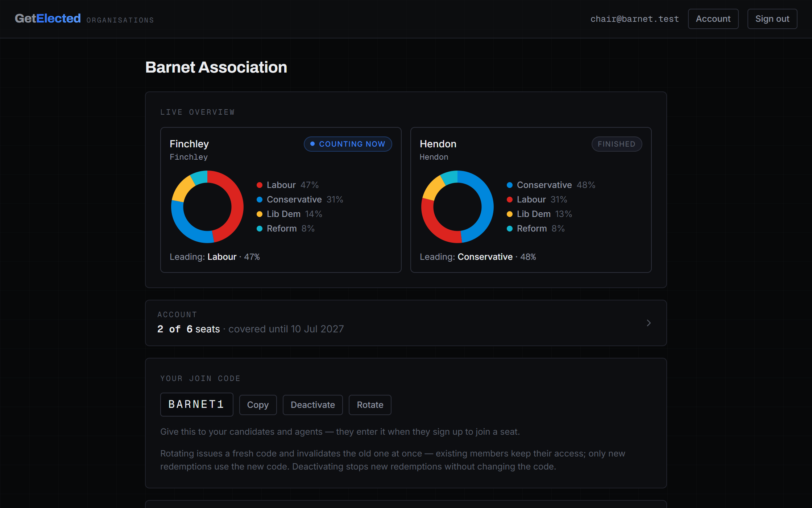Click Hendon Lib Dem yellow legend dot
Viewport: 812px width, 508px height.
tap(510, 214)
